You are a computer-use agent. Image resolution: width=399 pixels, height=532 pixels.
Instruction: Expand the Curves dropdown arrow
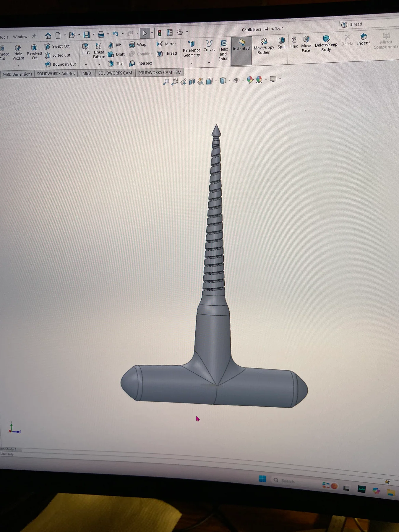(209, 63)
